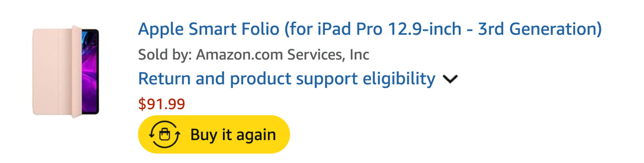The height and width of the screenshot is (163, 644).
Task: Click the words "product support" in the link
Action: (x=293, y=79)
